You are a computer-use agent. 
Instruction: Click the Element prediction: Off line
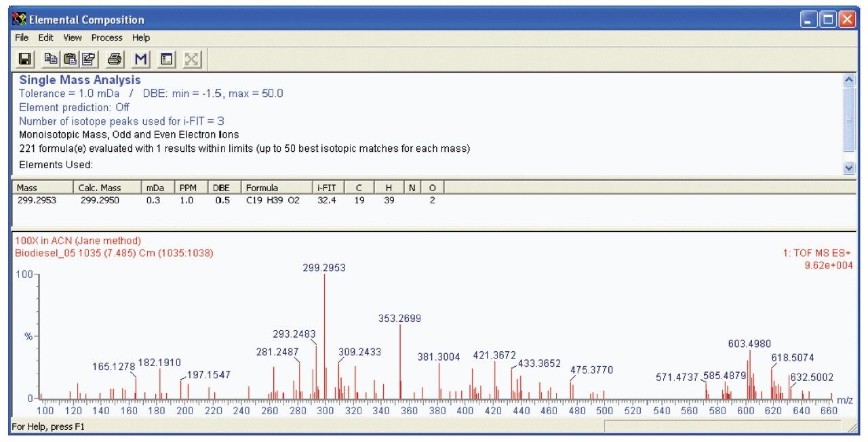pos(74,107)
